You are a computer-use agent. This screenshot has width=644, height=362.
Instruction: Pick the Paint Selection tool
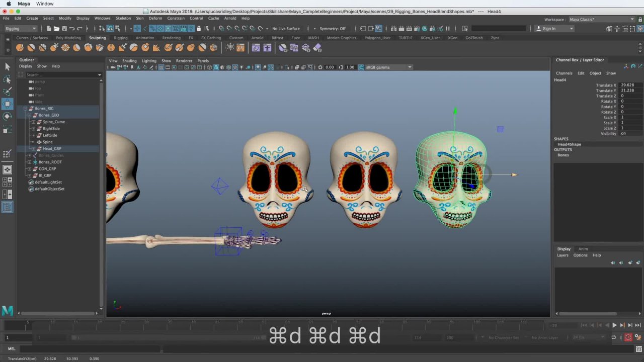pos(7,92)
